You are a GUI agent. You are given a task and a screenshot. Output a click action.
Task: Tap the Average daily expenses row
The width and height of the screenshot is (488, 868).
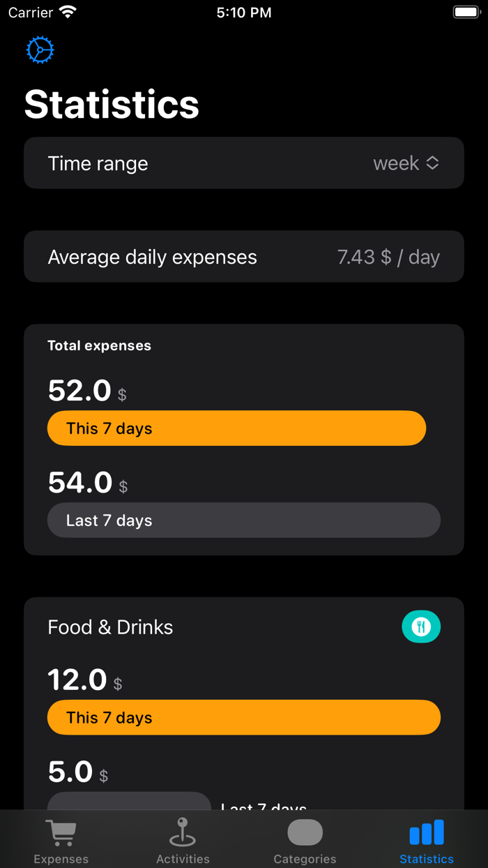tap(244, 256)
